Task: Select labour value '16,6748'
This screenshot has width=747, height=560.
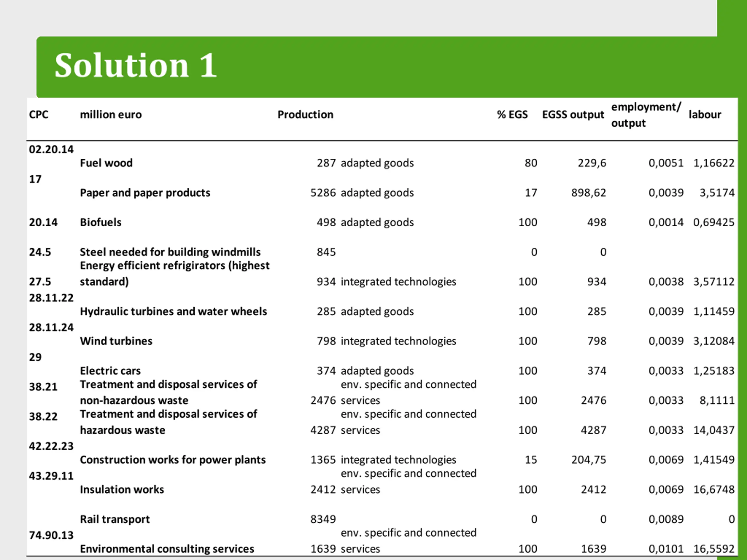Action: point(713,489)
